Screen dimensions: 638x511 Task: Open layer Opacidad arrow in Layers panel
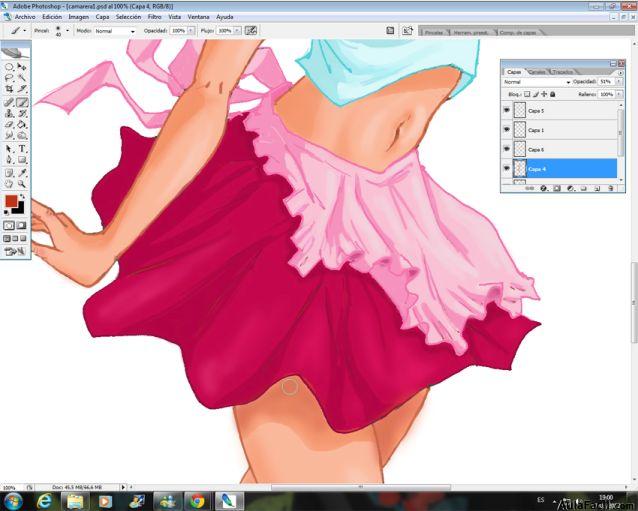pyautogui.click(x=618, y=82)
